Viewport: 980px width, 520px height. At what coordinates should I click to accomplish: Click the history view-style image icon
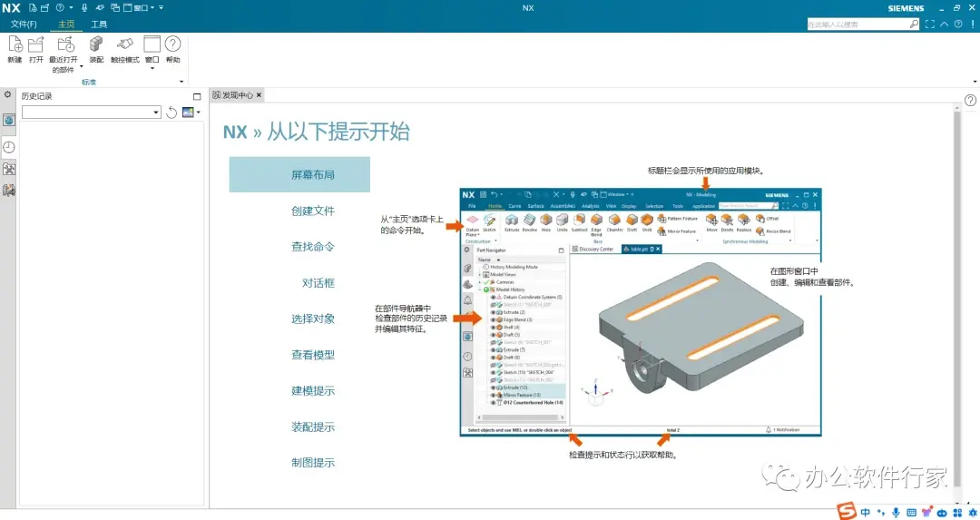[x=188, y=113]
